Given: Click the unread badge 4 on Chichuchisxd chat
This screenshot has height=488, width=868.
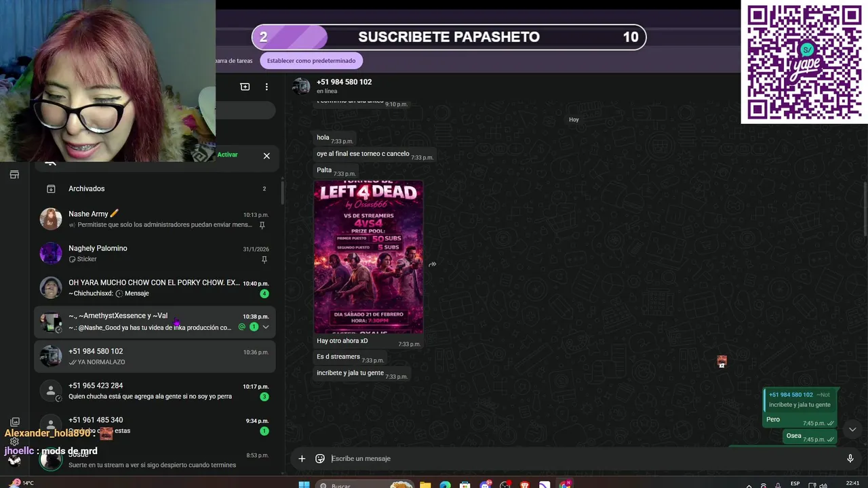Looking at the screenshot, I should point(264,293).
